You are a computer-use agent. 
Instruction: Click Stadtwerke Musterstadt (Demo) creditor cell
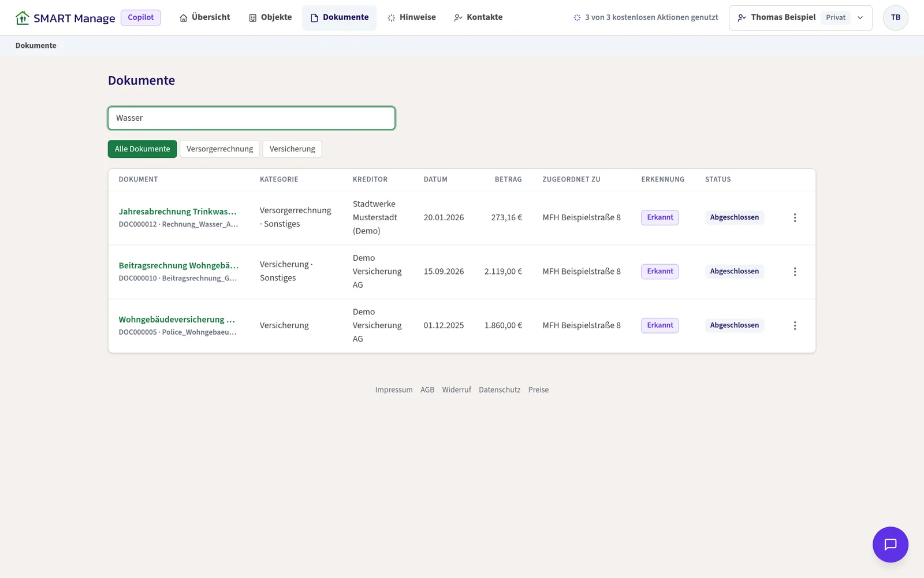pyautogui.click(x=375, y=217)
